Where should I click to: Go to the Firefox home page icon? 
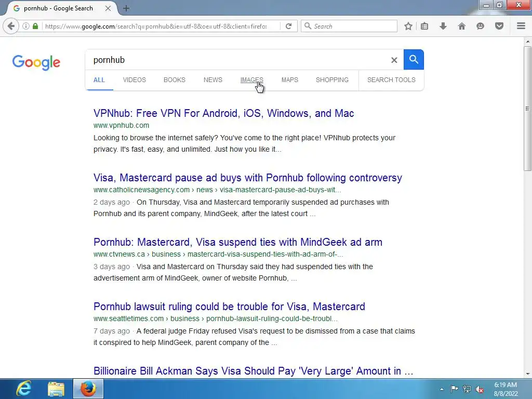coord(461,26)
